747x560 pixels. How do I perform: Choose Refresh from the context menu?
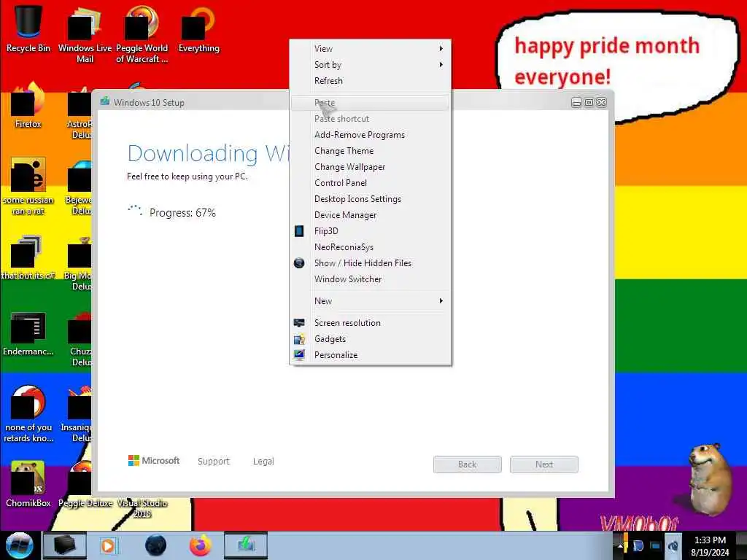(x=370, y=81)
